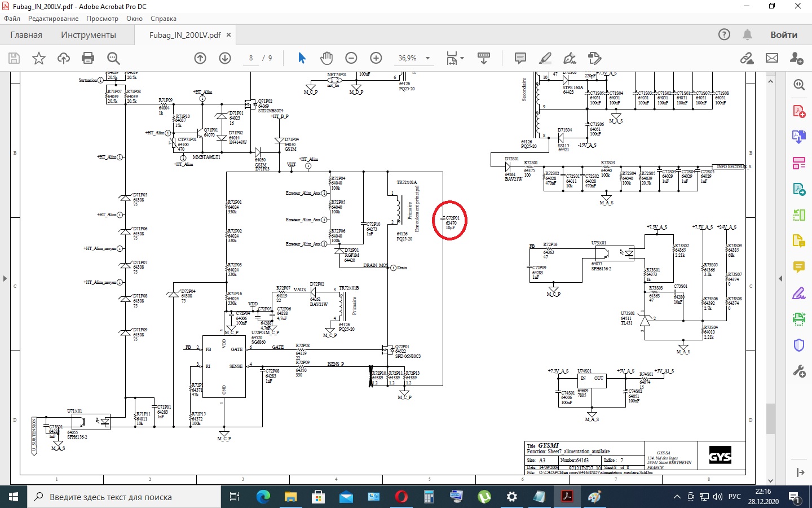812x508 pixels.
Task: Share the file via link icon
Action: [747, 58]
